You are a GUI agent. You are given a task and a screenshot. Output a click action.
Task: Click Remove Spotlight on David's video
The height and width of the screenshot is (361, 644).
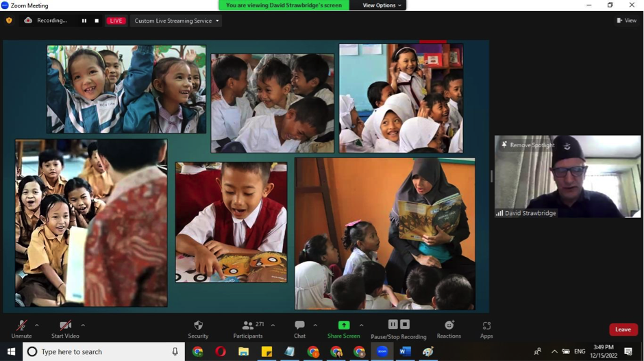(528, 145)
